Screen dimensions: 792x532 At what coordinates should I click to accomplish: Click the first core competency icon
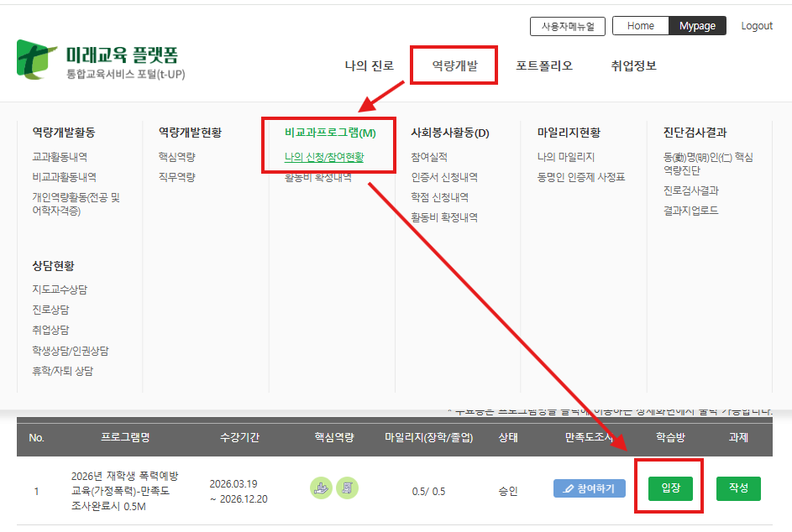pyautogui.click(x=321, y=488)
